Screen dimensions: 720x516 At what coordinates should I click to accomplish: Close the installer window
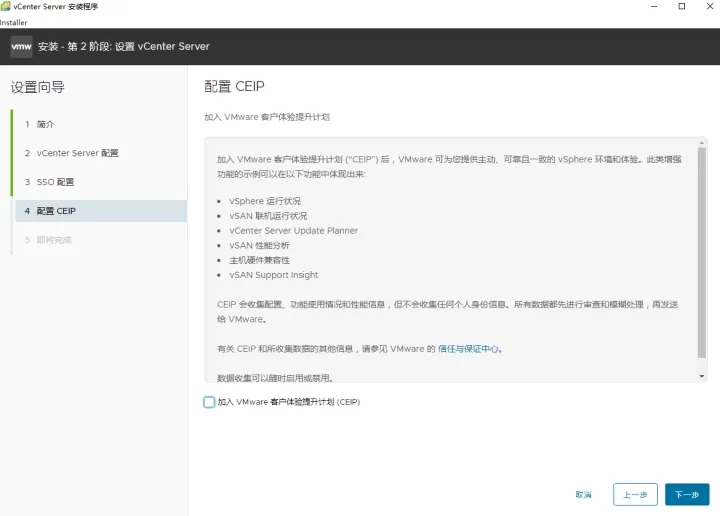pyautogui.click(x=710, y=6)
